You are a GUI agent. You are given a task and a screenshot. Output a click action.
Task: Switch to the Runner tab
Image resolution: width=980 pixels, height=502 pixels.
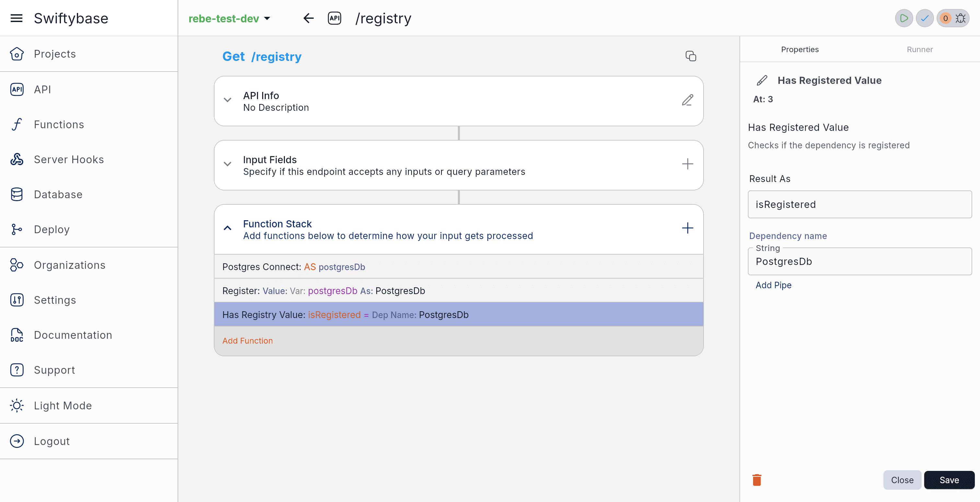(x=919, y=50)
